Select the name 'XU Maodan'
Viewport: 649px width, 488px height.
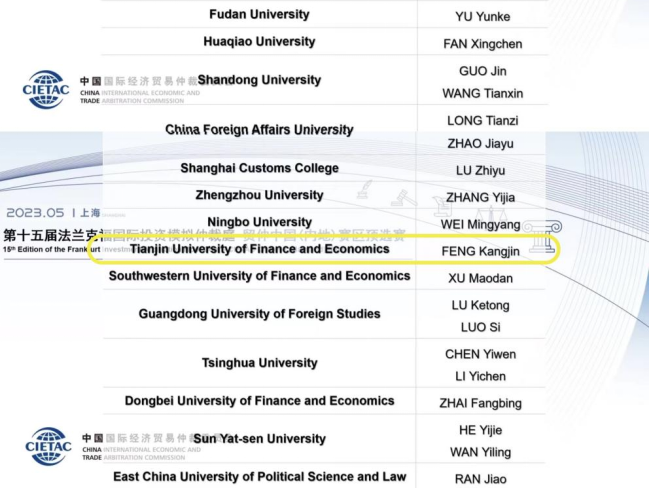point(481,278)
